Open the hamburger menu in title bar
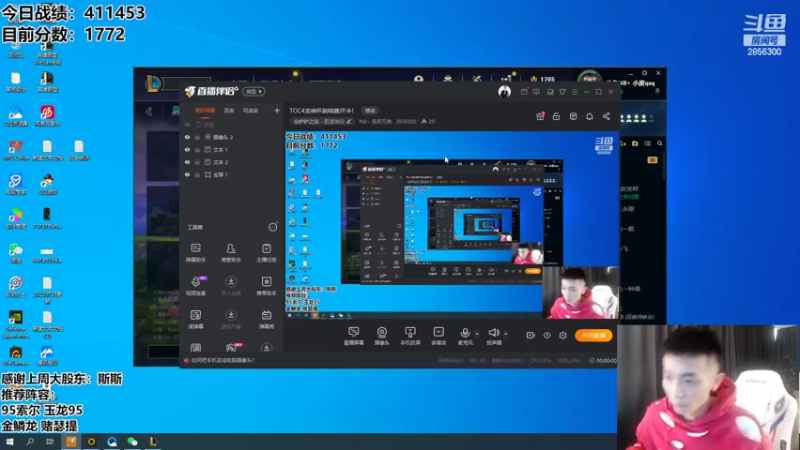The image size is (800, 450). pyautogui.click(x=574, y=92)
